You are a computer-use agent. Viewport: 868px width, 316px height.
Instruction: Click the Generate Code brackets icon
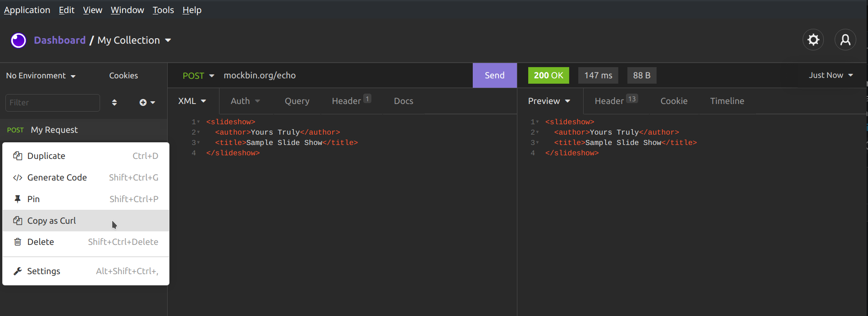(18, 177)
